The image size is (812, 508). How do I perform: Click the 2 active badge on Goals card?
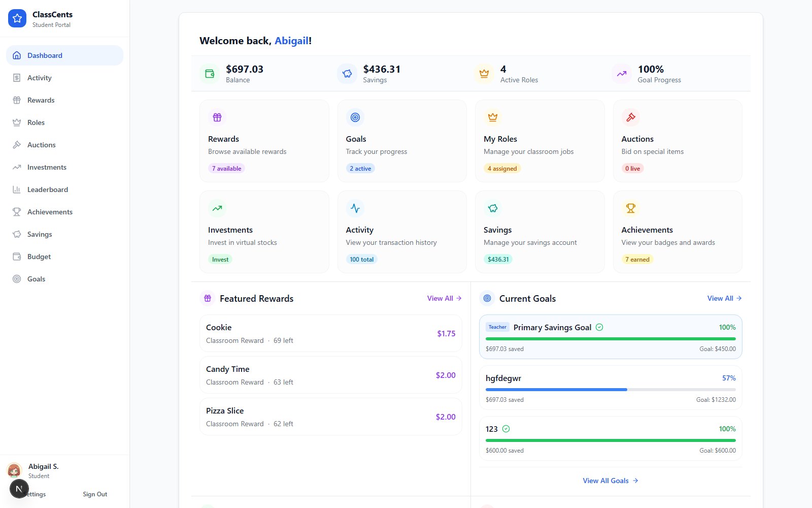point(360,168)
